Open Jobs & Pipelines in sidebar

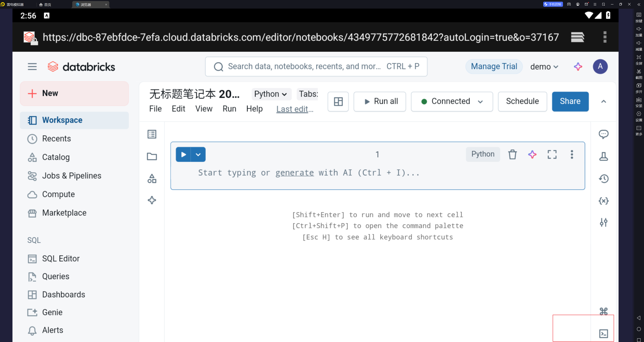[x=74, y=176]
